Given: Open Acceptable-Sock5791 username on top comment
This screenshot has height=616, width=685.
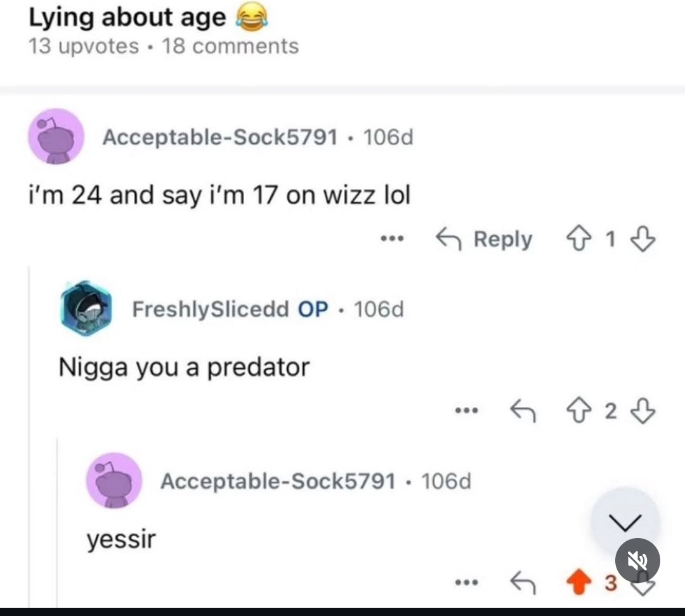Looking at the screenshot, I should (x=220, y=137).
